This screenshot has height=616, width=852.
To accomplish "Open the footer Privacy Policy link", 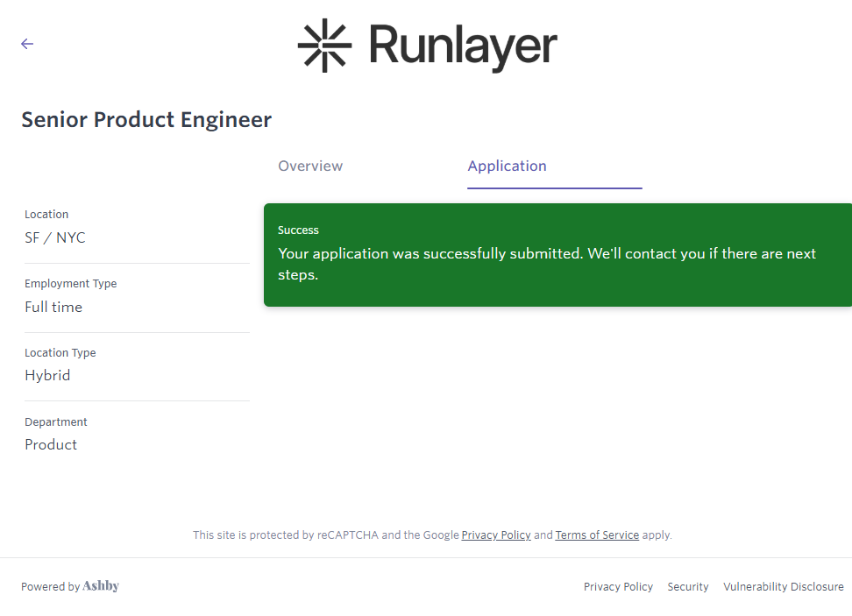I will [x=618, y=587].
